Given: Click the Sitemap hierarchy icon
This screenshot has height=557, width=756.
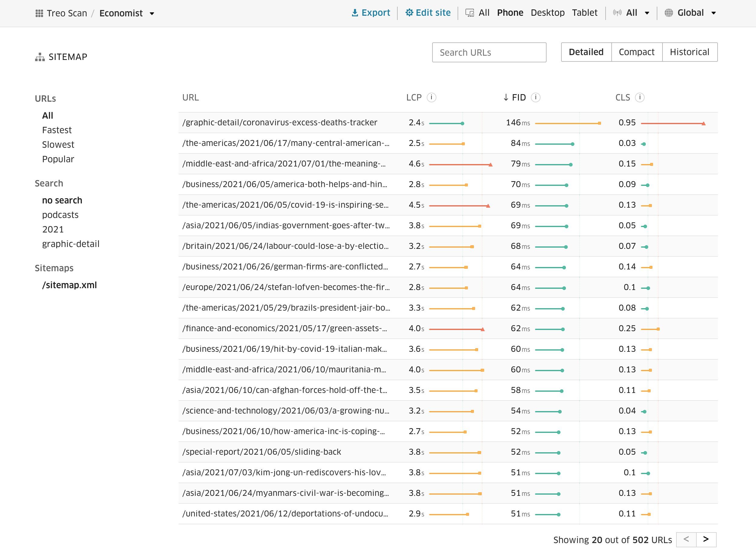Looking at the screenshot, I should click(39, 56).
